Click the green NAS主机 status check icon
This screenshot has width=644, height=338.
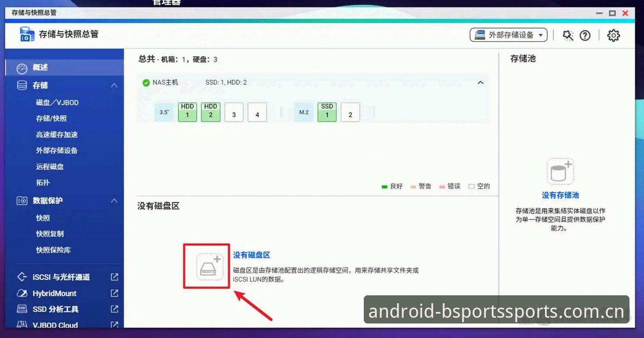pyautogui.click(x=146, y=83)
